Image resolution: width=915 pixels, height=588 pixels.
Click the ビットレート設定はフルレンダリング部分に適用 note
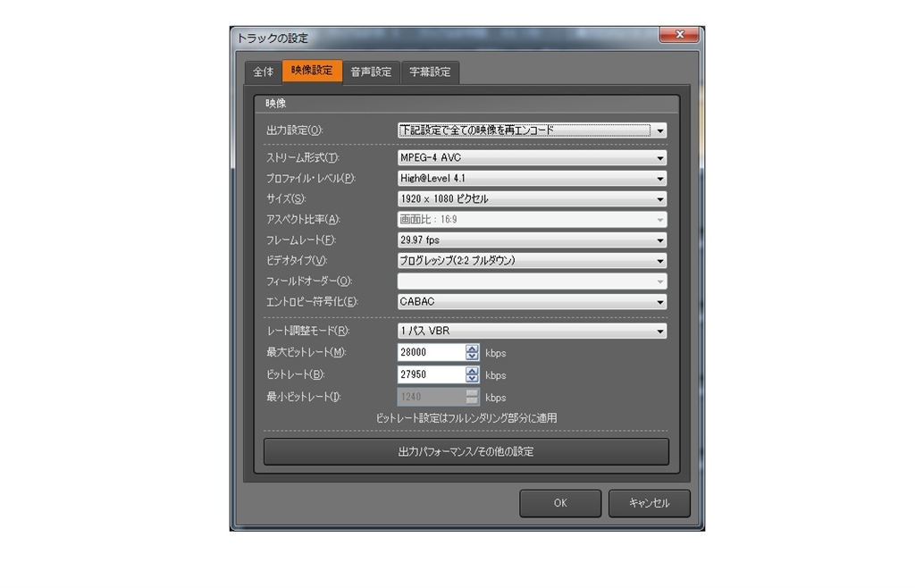point(466,418)
